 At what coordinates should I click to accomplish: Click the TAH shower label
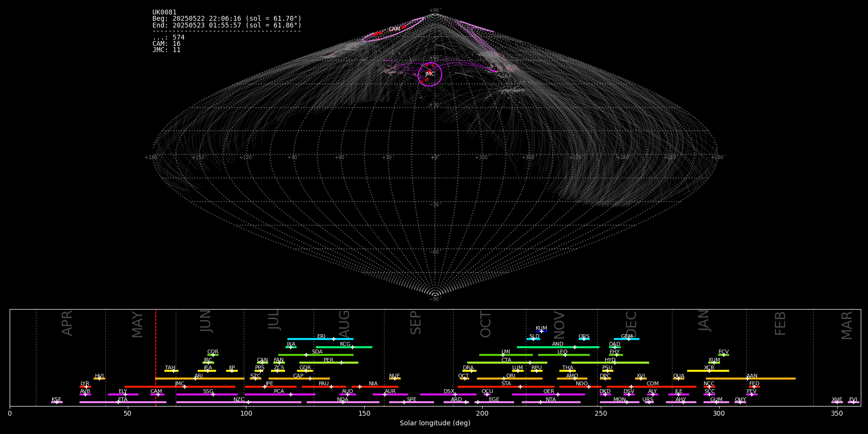[170, 368]
